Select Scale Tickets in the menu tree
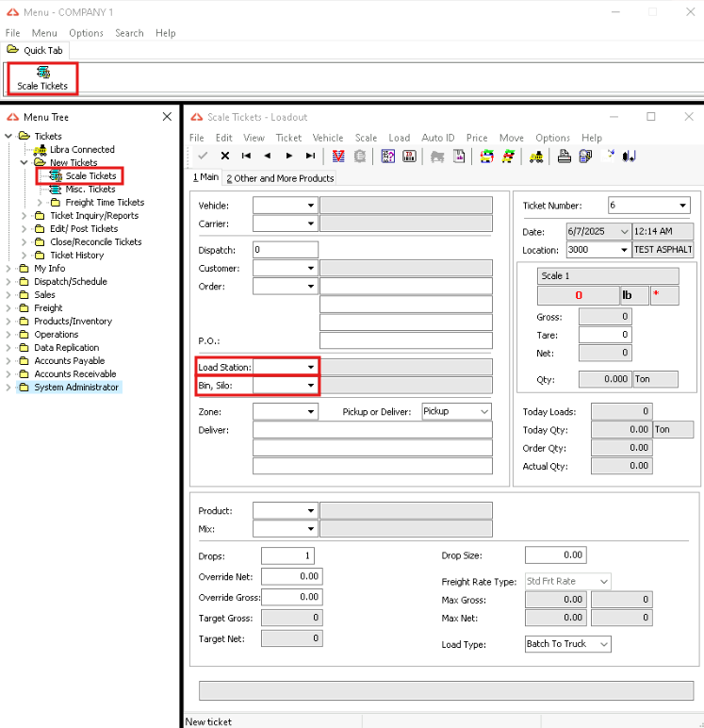The image size is (704, 728). click(x=90, y=176)
